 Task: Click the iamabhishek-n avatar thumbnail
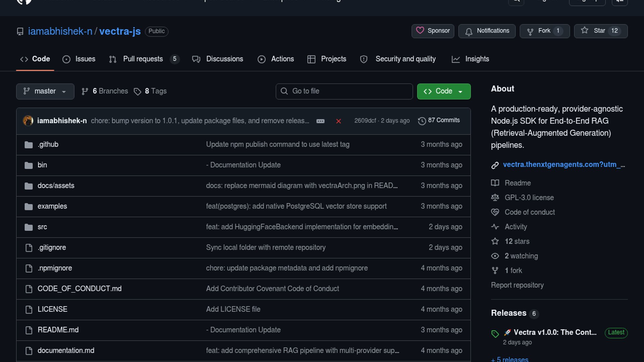tap(28, 121)
